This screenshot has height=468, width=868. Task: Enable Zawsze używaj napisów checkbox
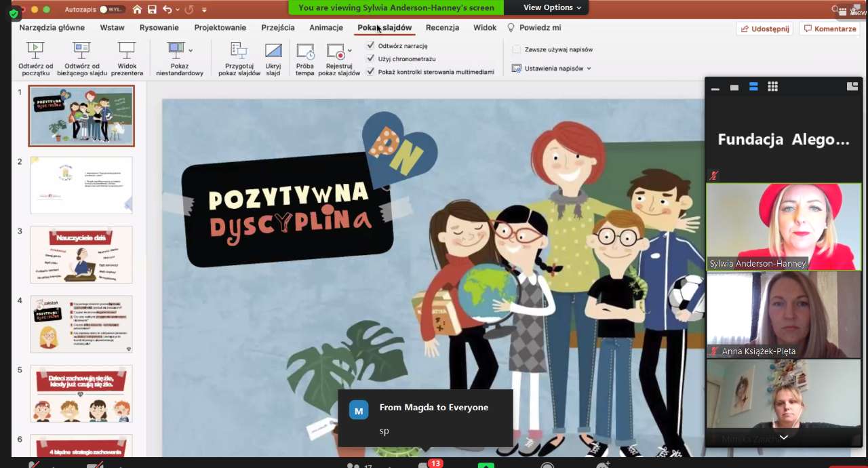click(x=517, y=50)
